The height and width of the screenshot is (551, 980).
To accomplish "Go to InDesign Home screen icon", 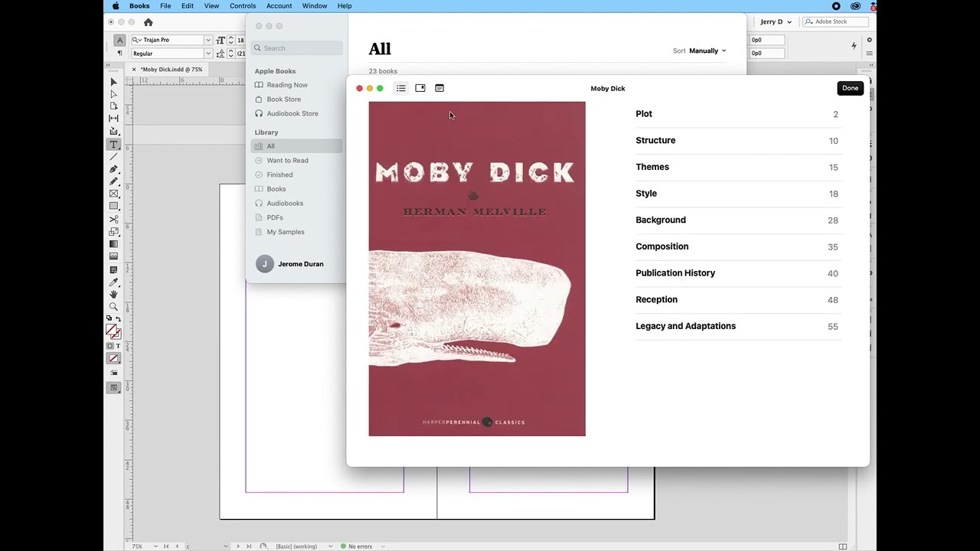I will click(149, 22).
